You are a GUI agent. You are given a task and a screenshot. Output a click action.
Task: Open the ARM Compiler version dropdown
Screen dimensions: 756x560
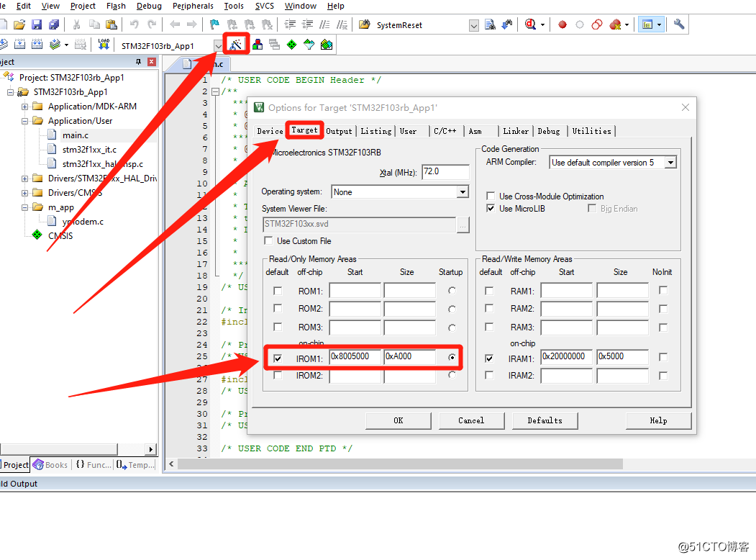coord(670,163)
